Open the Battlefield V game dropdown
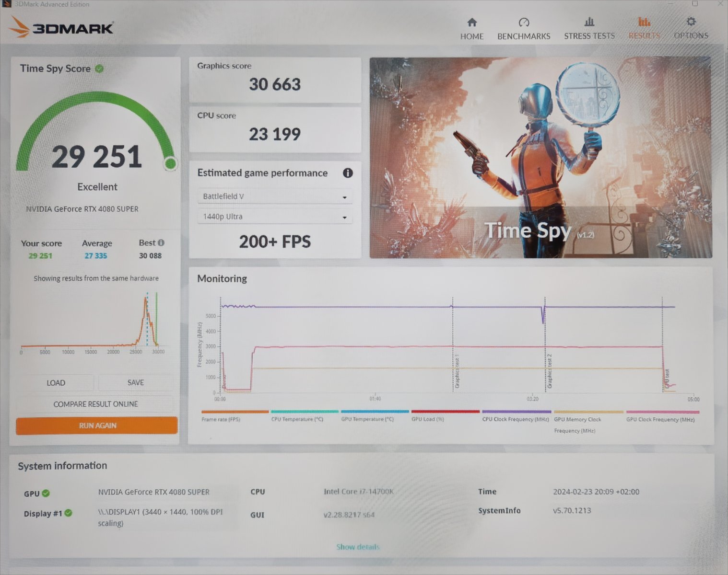728x575 pixels. [x=275, y=196]
